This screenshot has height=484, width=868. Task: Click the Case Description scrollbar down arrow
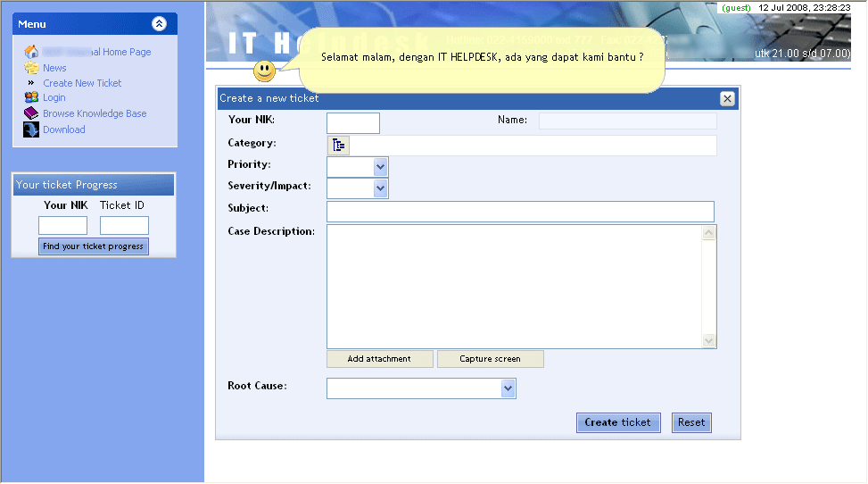(x=709, y=340)
